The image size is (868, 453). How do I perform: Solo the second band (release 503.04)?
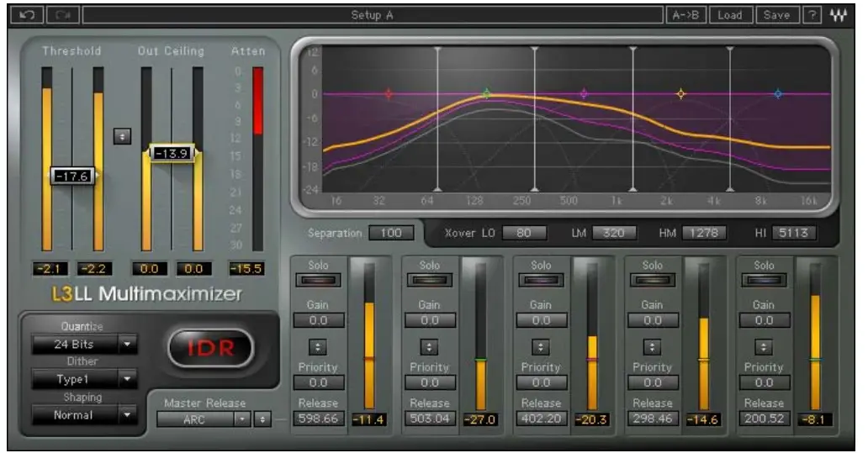pyautogui.click(x=430, y=281)
